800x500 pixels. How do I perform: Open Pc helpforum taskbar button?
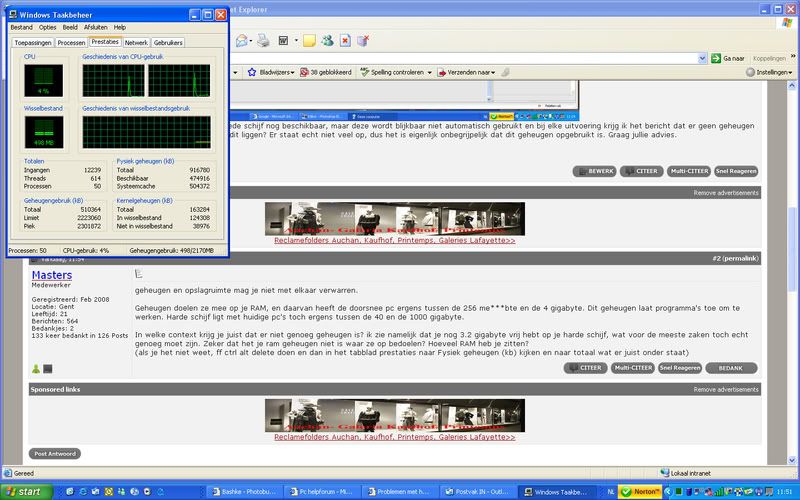322,492
